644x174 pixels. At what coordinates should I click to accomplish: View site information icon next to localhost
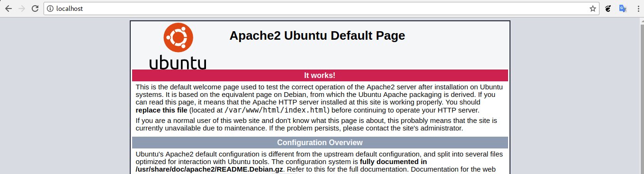point(51,9)
